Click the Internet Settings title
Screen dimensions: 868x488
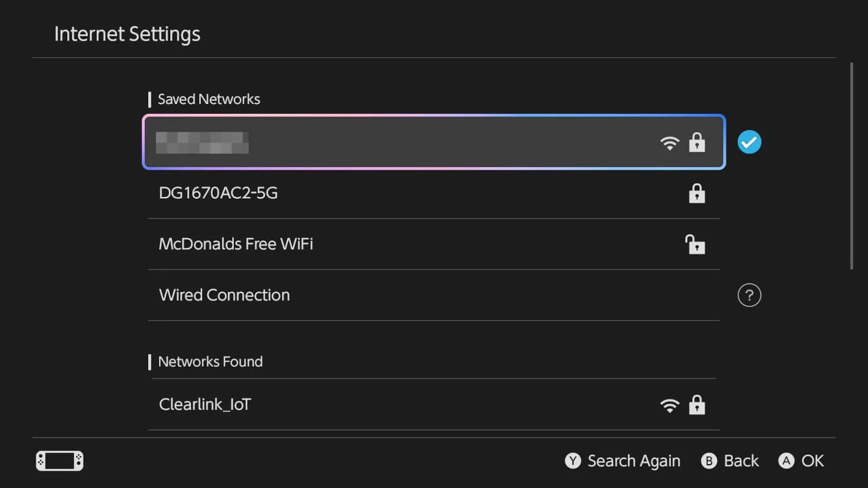[126, 34]
